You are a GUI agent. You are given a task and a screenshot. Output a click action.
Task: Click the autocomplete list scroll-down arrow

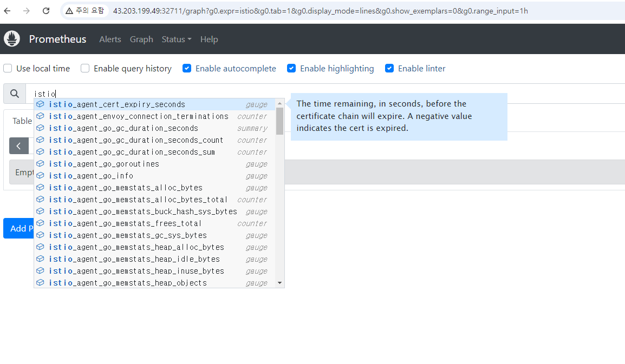[280, 283]
